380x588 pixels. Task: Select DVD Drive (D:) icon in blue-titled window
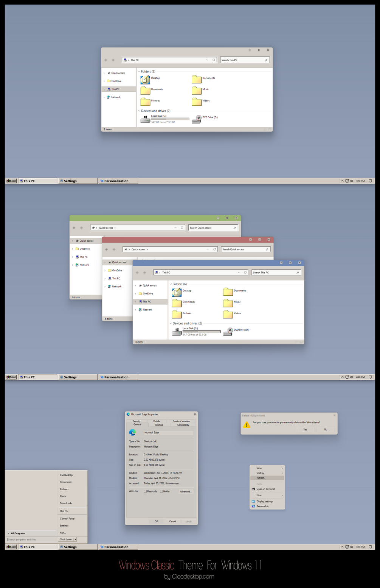(x=228, y=332)
